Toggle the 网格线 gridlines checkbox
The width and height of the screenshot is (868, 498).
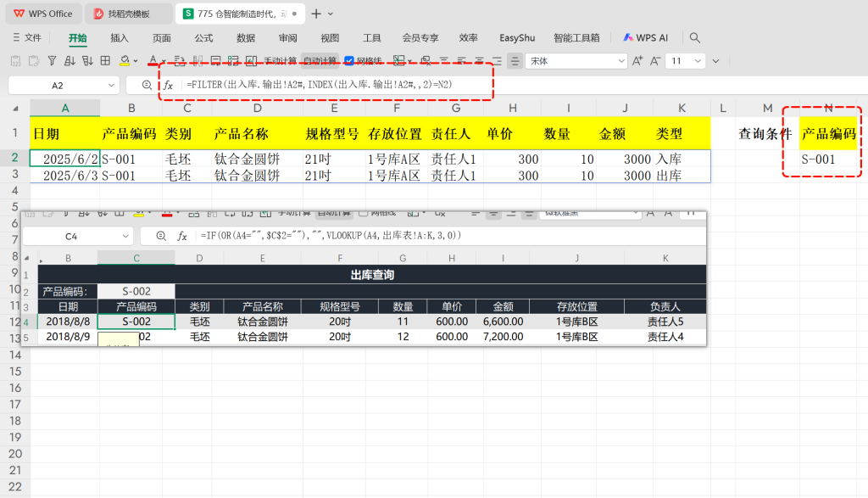[x=349, y=61]
